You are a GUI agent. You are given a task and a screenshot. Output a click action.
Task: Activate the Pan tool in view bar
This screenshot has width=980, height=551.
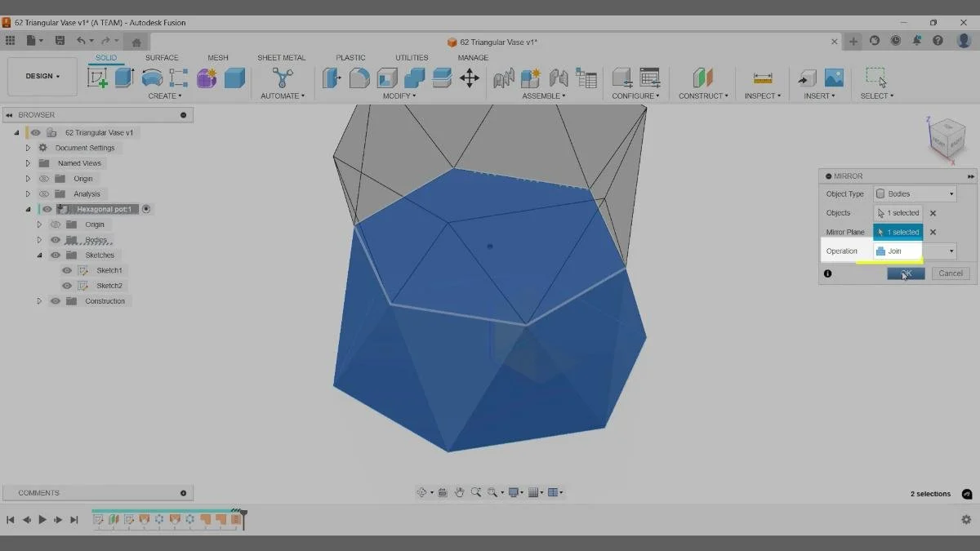[x=461, y=491]
